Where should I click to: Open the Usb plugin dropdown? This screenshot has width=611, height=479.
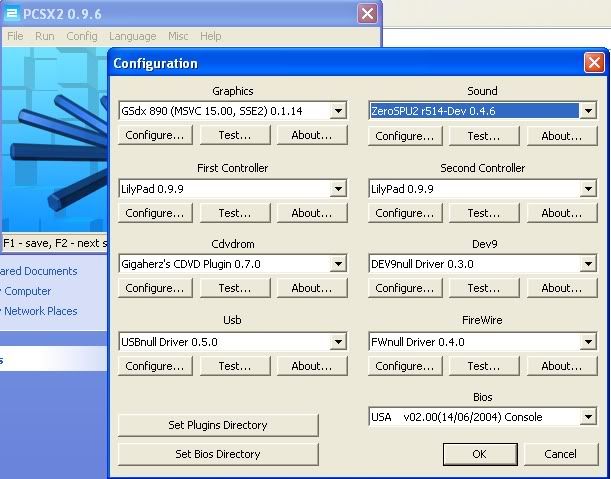(x=338, y=342)
